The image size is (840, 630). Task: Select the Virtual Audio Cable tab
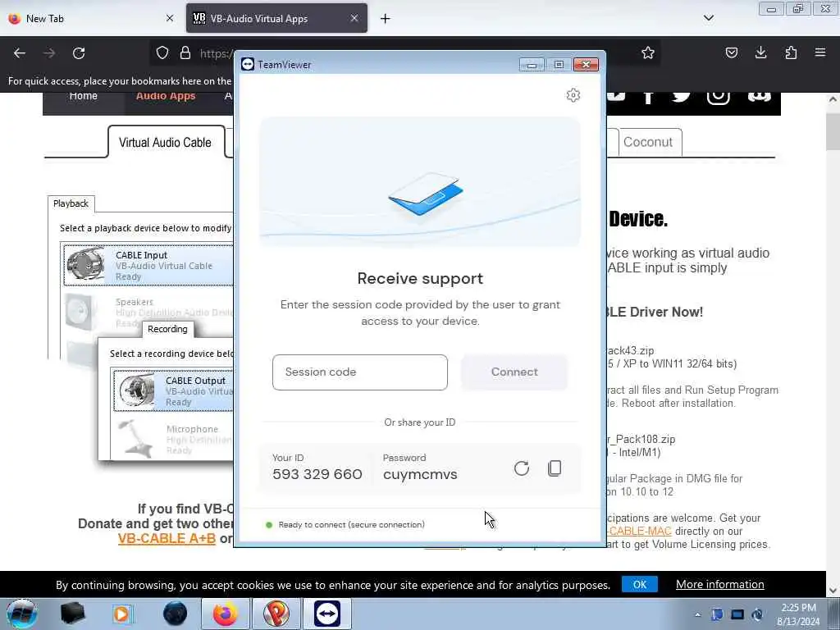165,143
